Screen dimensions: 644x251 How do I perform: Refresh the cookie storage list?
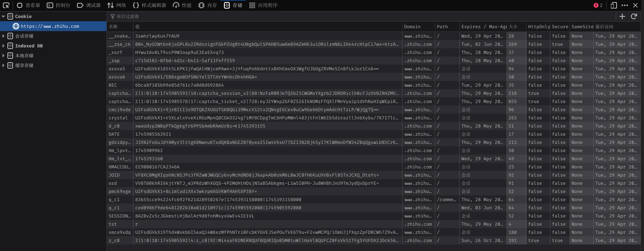pyautogui.click(x=634, y=16)
